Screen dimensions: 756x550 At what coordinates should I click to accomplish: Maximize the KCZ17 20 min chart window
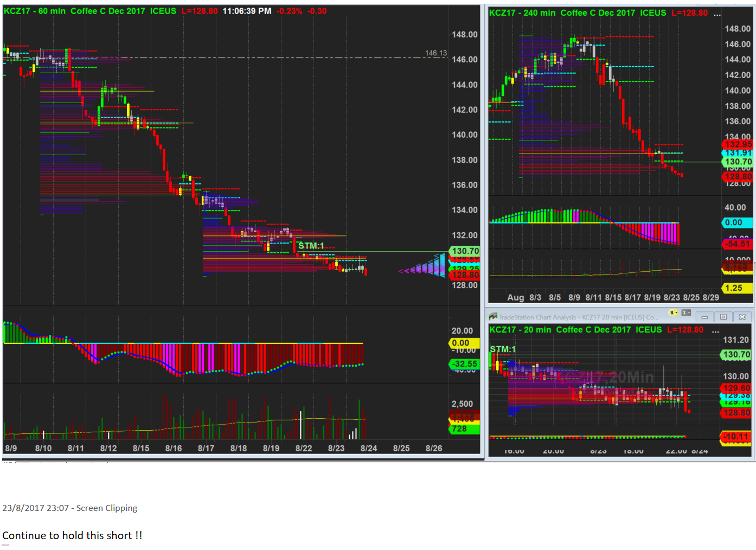click(723, 317)
